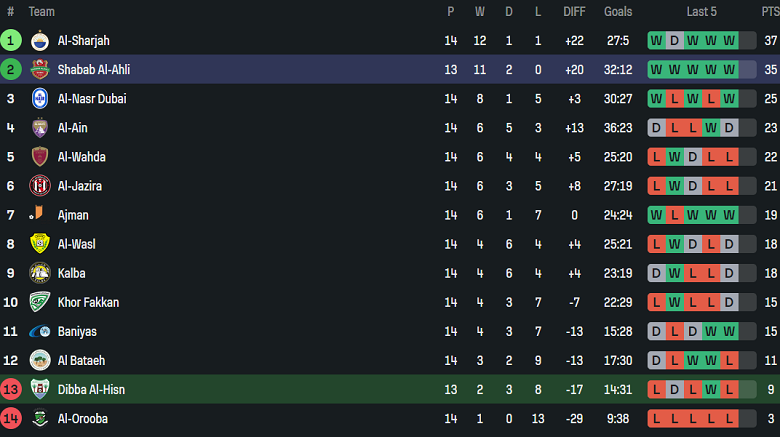Go to Al Bataeh team name
Viewport: 780px width, 437px height.
(81, 360)
